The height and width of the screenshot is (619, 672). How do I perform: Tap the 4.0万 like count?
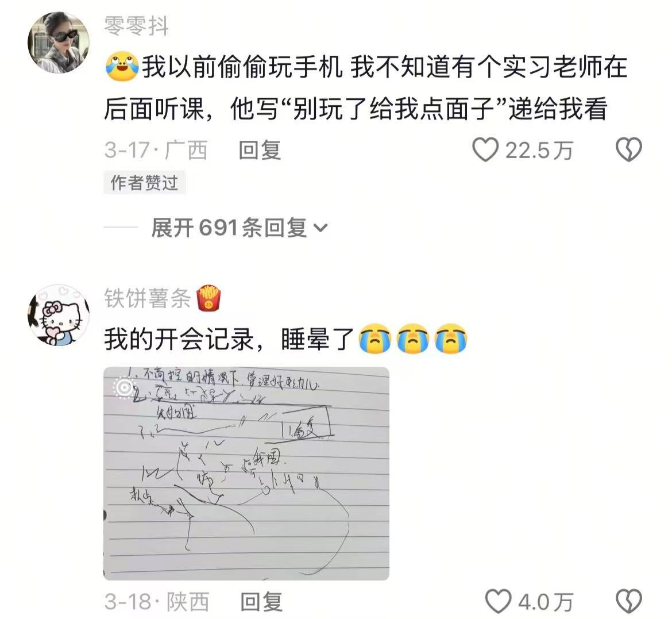coord(546,601)
